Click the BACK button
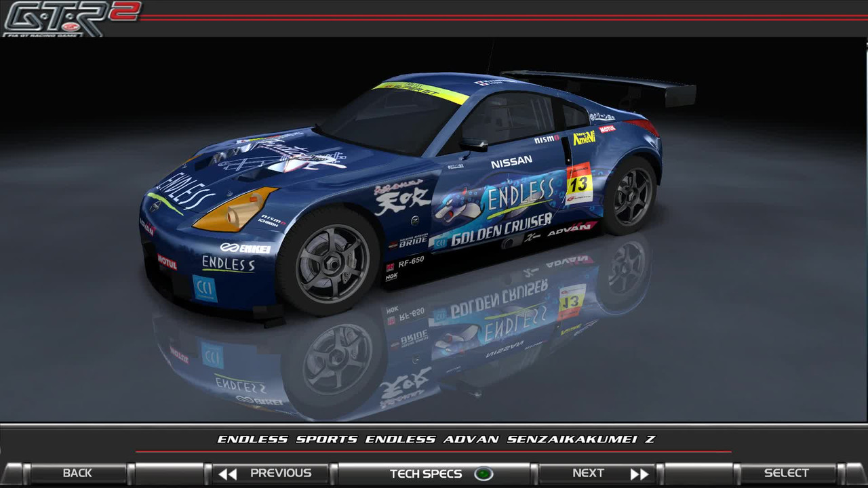The height and width of the screenshot is (488, 868). click(77, 473)
